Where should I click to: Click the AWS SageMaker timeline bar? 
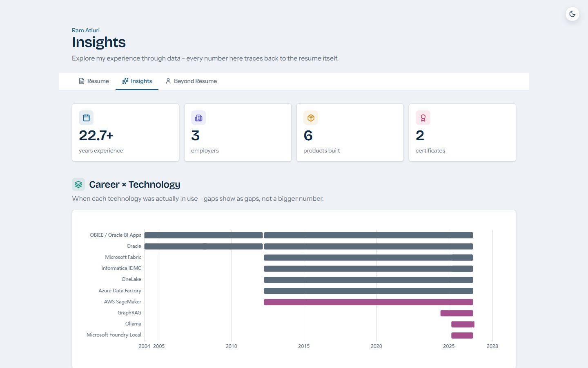tap(368, 302)
